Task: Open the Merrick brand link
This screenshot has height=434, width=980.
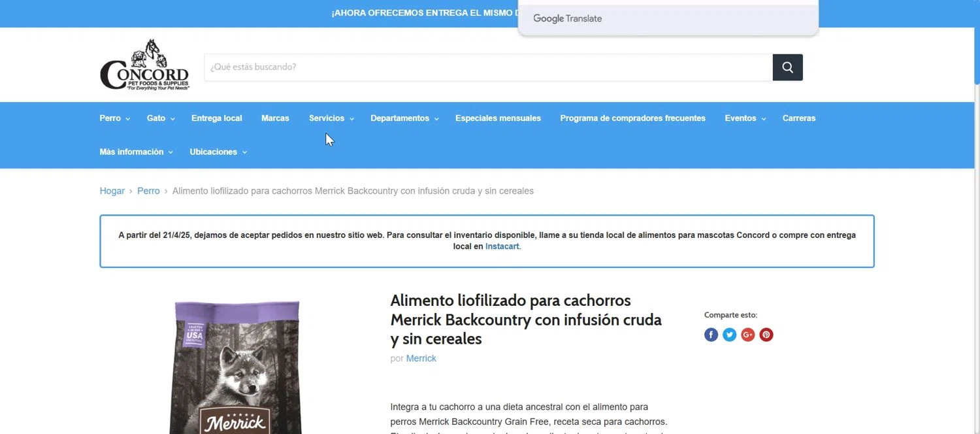Action: (421, 358)
